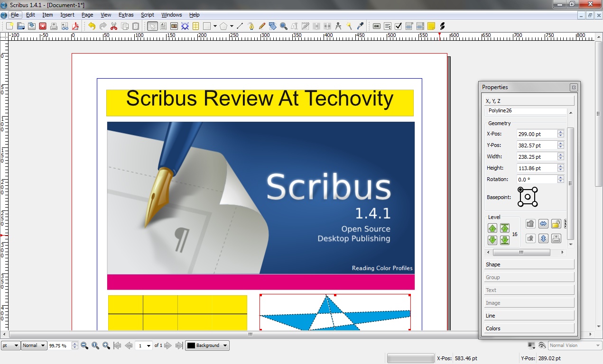The image size is (603, 364).
Task: Toggle the item lock padlock
Action: (x=556, y=224)
